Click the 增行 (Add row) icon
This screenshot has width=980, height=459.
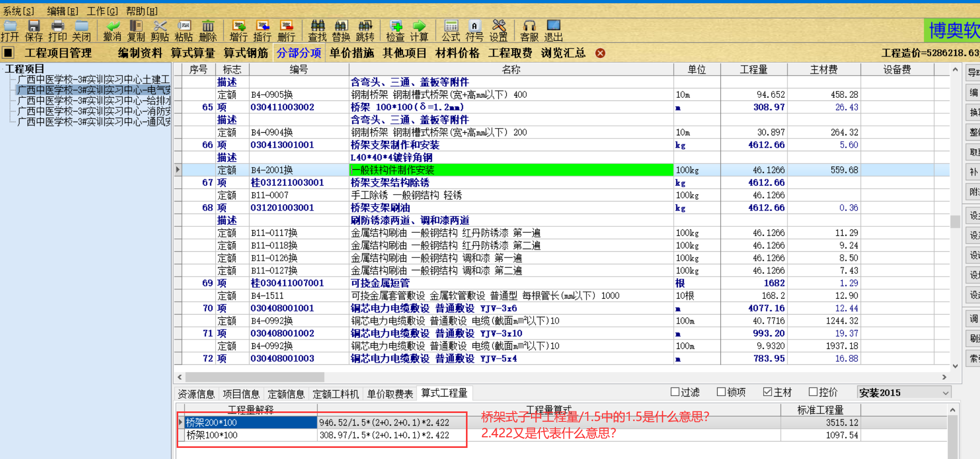(239, 31)
